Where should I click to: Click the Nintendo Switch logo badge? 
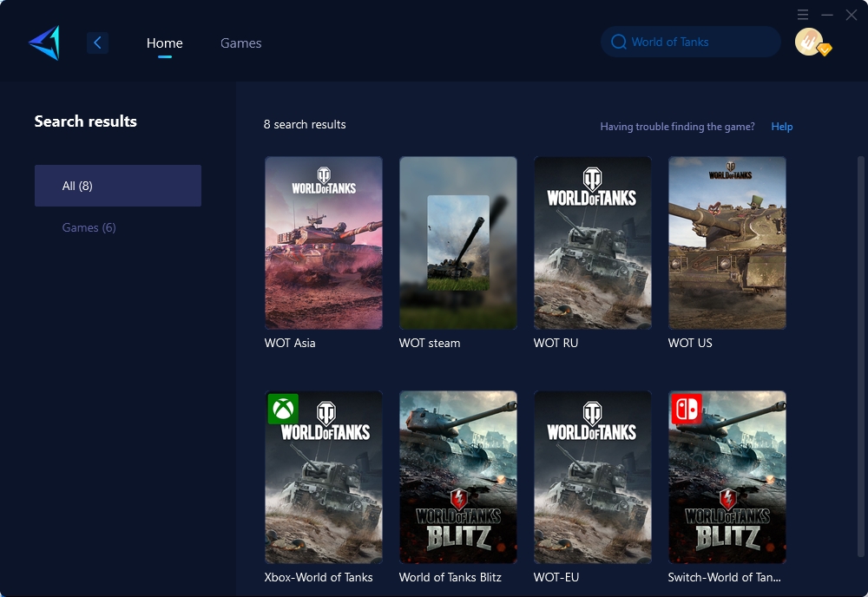(687, 409)
